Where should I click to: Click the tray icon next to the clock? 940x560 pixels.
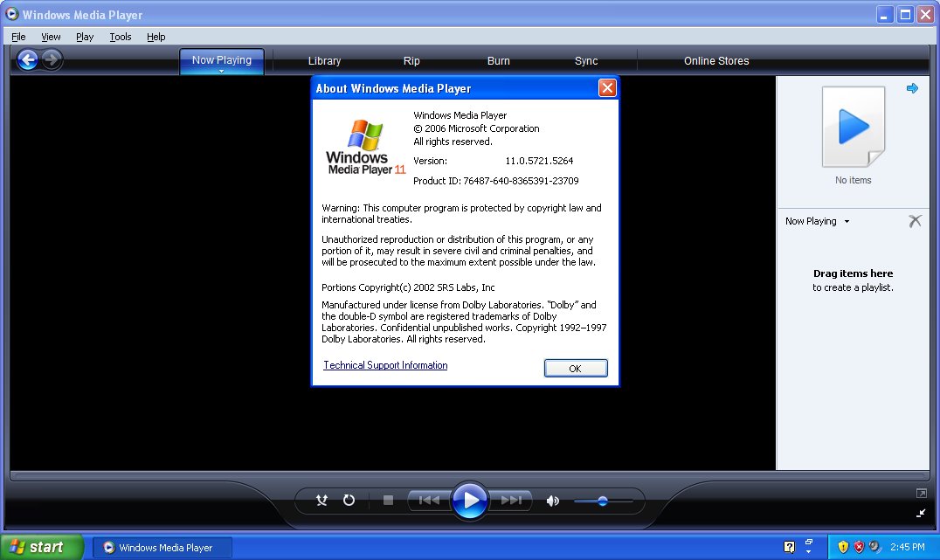[x=874, y=547]
